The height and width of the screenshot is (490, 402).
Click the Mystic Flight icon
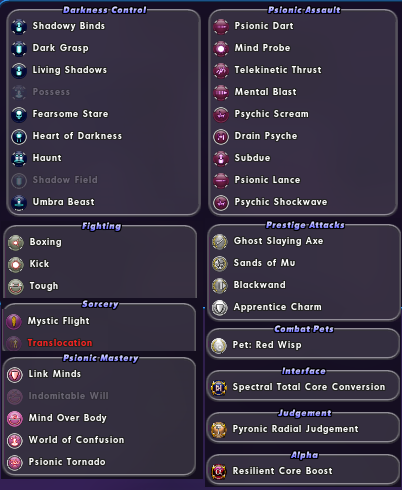pyautogui.click(x=14, y=321)
